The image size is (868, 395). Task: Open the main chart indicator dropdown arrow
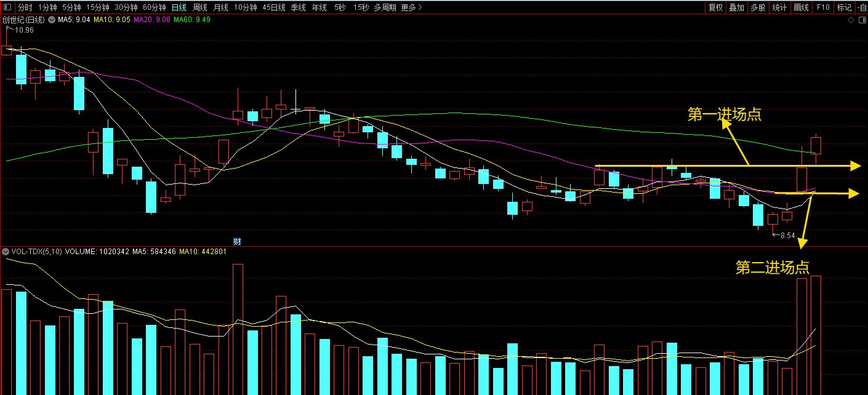51,20
